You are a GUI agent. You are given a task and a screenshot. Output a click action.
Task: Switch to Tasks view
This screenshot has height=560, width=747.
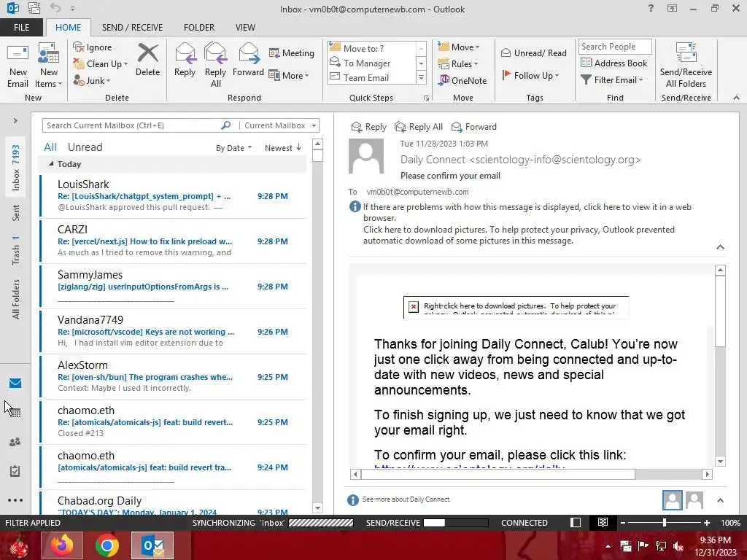15,471
